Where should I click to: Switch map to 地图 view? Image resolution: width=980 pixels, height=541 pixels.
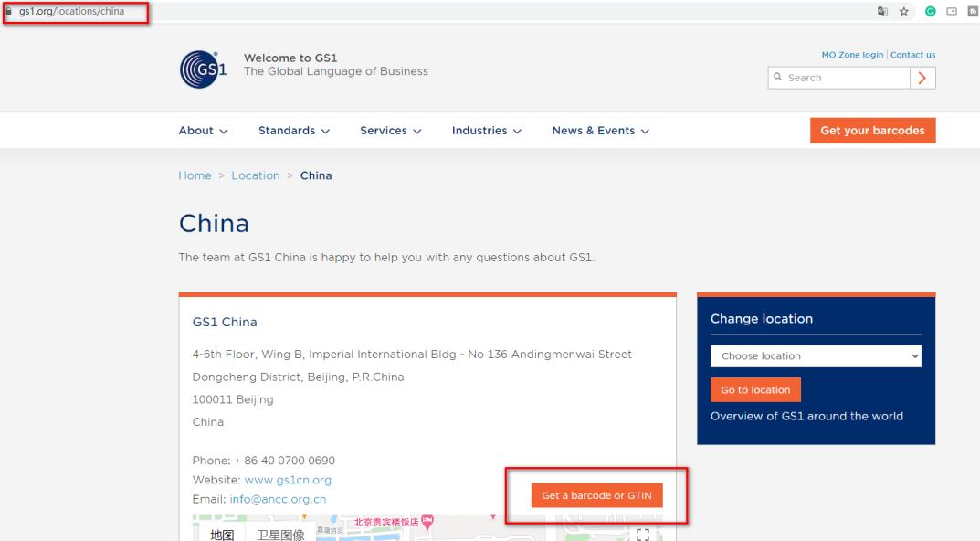222,534
